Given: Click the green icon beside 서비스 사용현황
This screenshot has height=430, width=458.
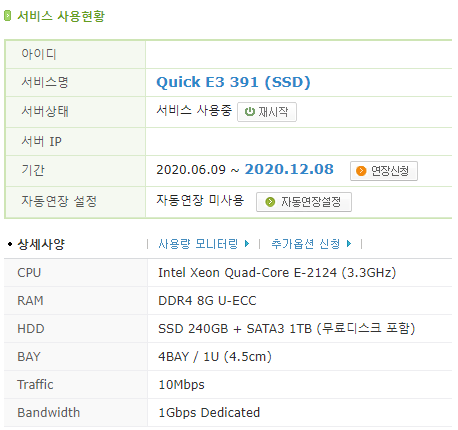Looking at the screenshot, I should point(8,16).
